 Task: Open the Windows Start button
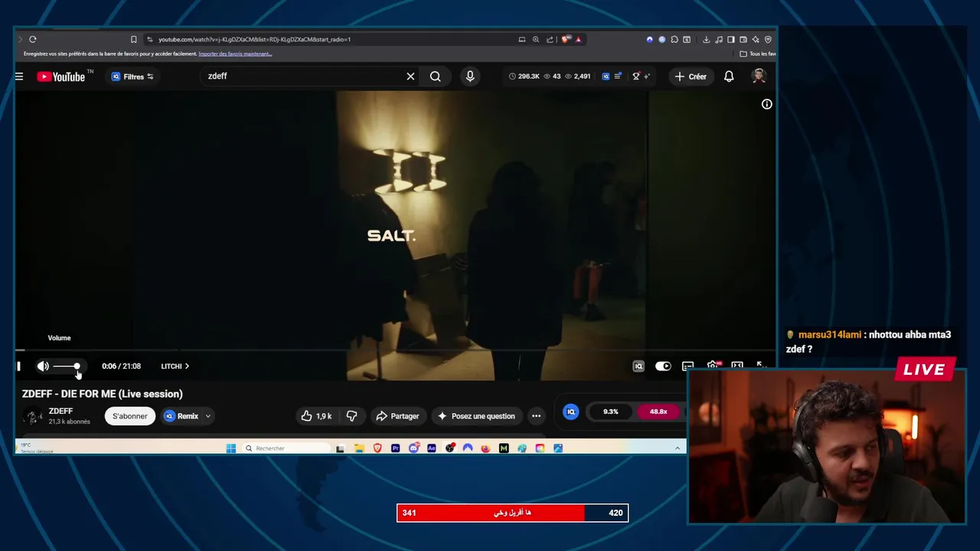(x=231, y=448)
